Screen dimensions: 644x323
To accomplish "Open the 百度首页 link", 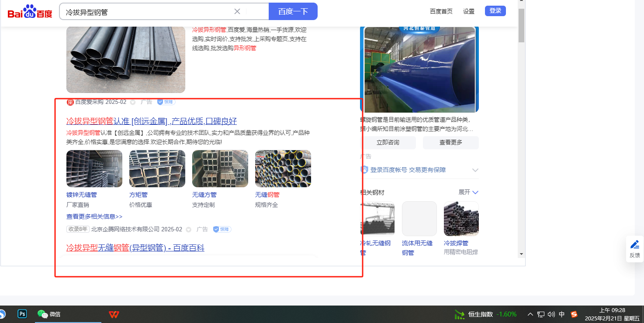I will (x=441, y=11).
